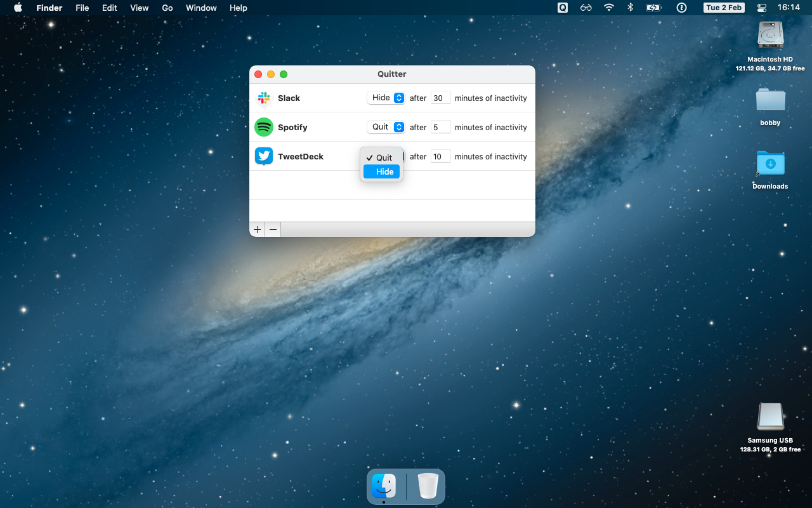812x508 pixels.
Task: Select the Slack row name
Action: tap(289, 98)
